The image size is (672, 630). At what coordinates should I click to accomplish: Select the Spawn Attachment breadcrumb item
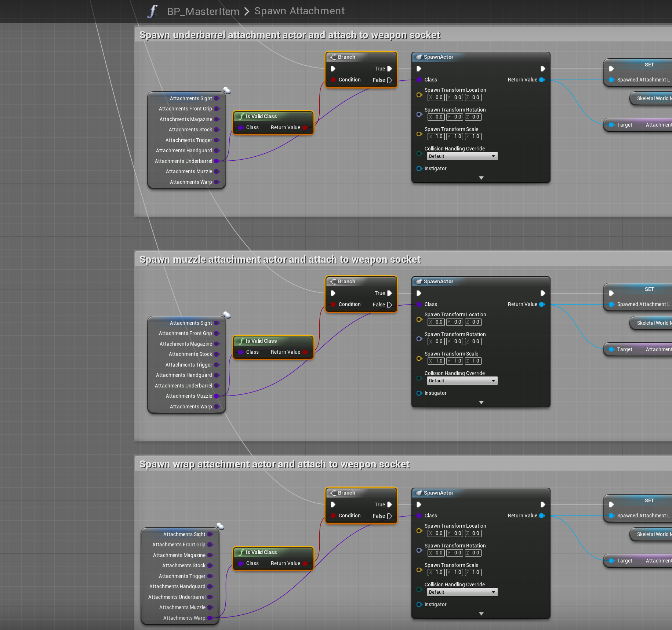tap(299, 11)
